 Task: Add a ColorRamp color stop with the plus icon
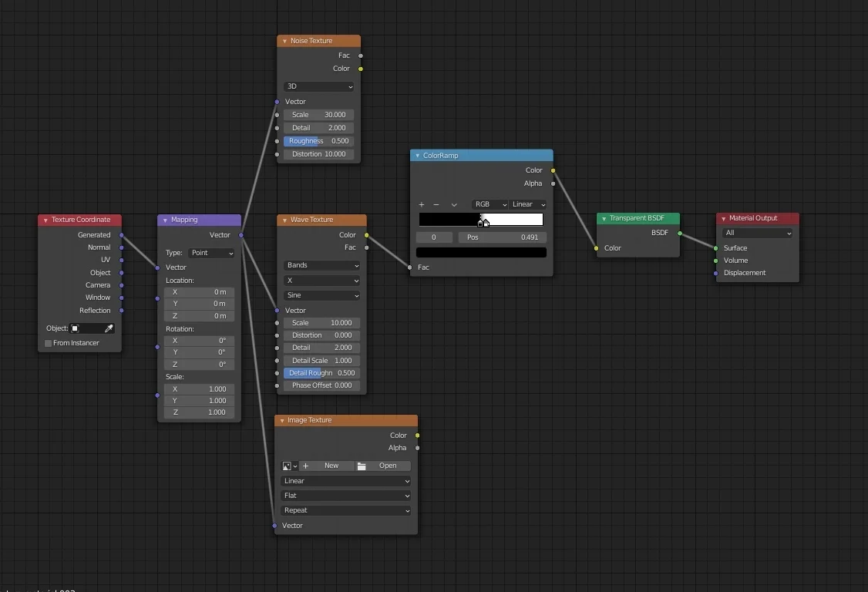point(422,204)
